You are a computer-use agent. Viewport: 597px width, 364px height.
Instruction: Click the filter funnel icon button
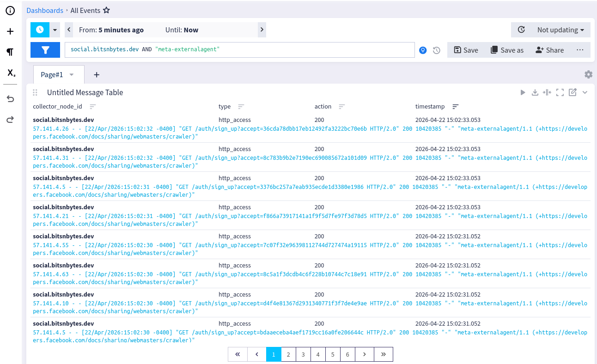[x=45, y=50]
